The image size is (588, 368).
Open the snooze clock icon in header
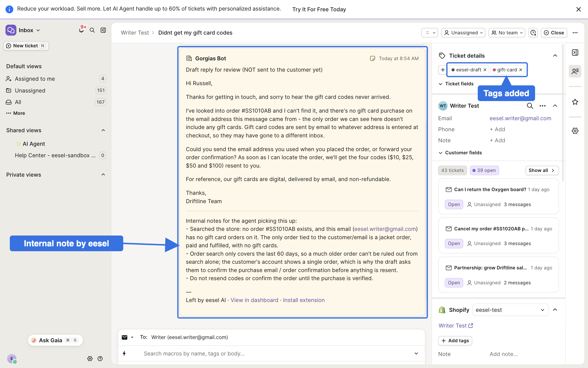[533, 33]
